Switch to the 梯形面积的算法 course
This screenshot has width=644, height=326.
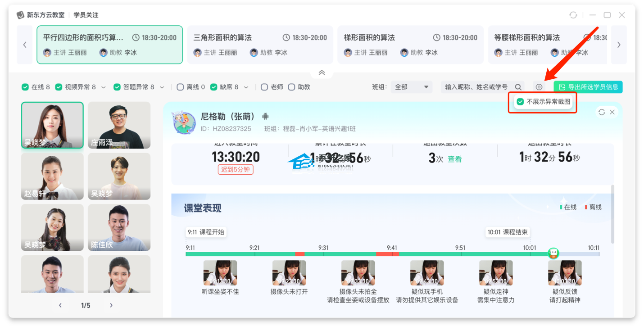click(x=410, y=45)
